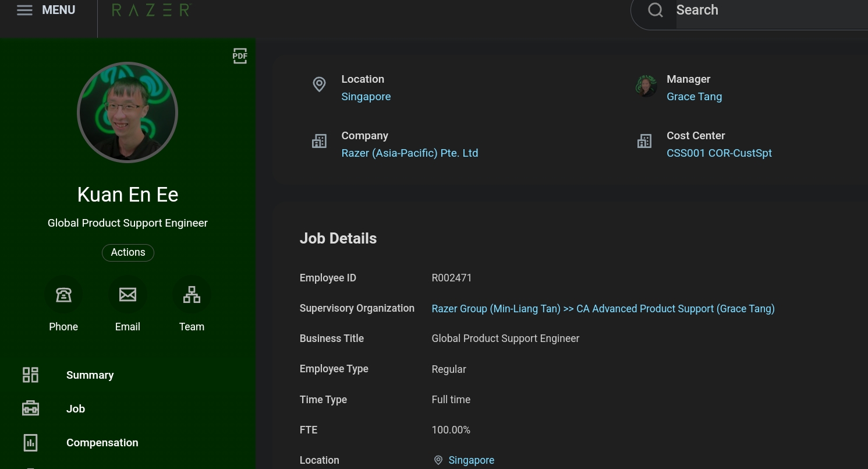868x469 pixels.
Task: Open the hamburger MENU icon
Action: [24, 10]
